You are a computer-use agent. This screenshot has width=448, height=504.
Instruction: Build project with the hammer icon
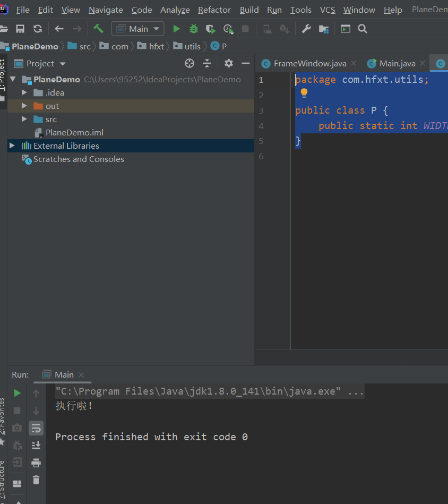tap(98, 29)
